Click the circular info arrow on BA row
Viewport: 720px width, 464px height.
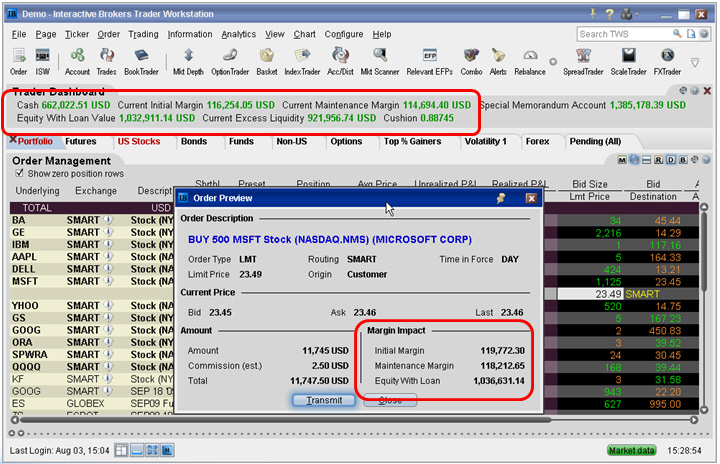[108, 220]
